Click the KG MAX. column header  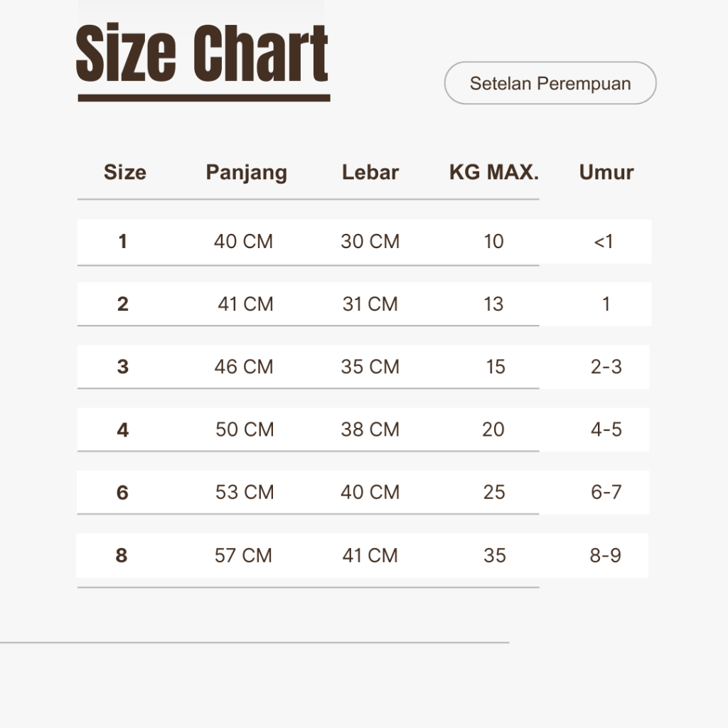point(494,172)
